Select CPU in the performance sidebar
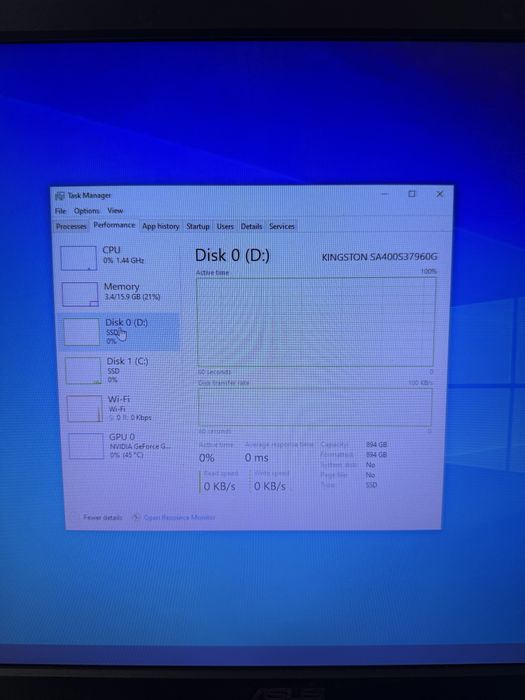The height and width of the screenshot is (700, 525). pos(118,258)
